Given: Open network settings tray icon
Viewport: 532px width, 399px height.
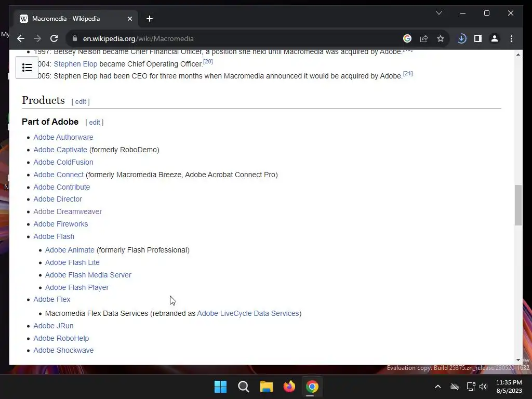Looking at the screenshot, I should pos(471,387).
